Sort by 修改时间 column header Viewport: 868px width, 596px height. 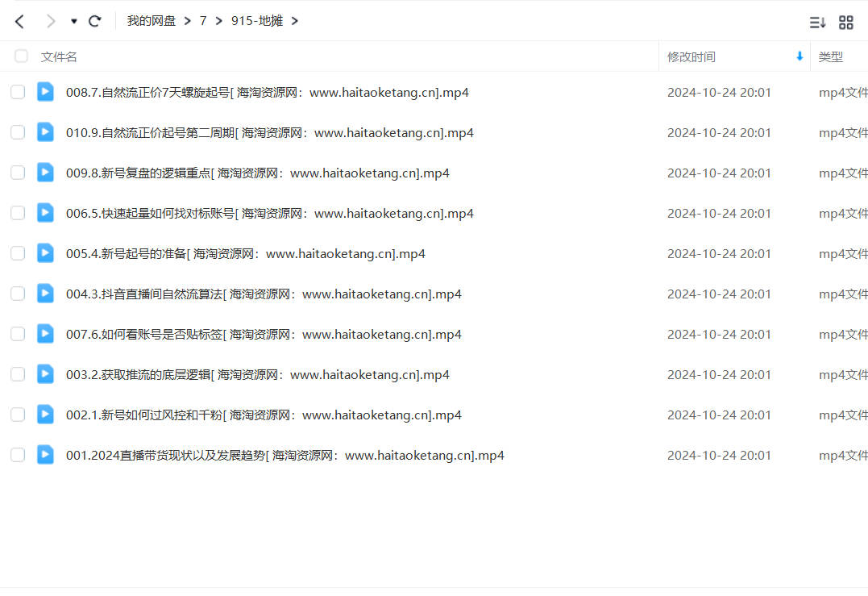click(x=691, y=57)
